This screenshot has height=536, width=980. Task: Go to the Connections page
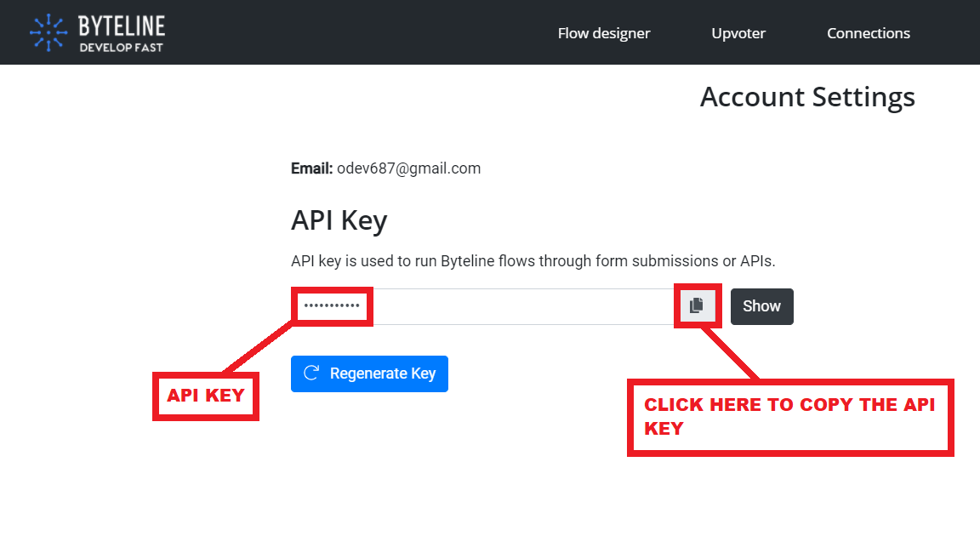point(868,33)
